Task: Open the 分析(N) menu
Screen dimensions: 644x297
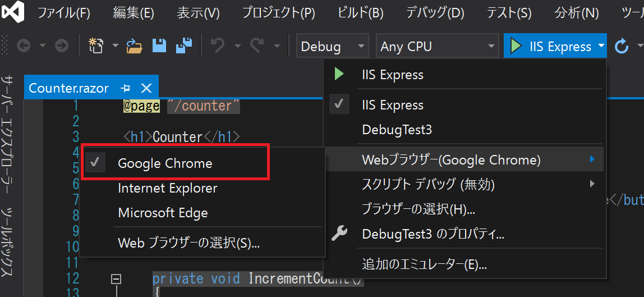Action: pos(577,13)
